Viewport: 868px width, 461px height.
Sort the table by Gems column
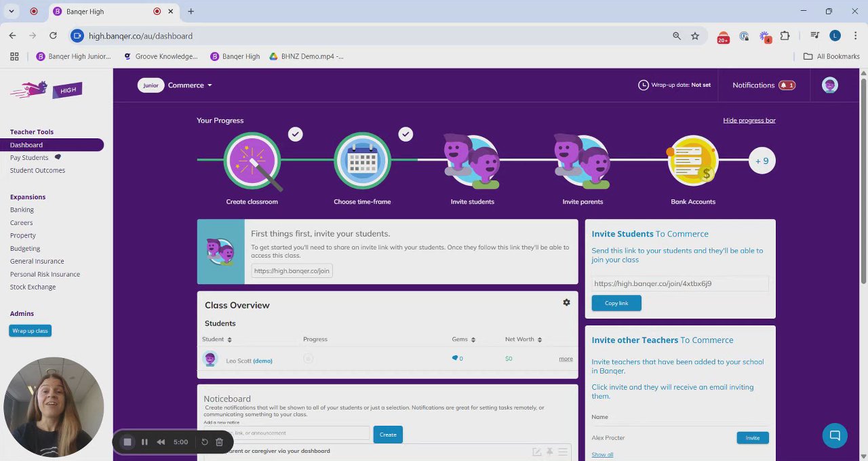[463, 339]
